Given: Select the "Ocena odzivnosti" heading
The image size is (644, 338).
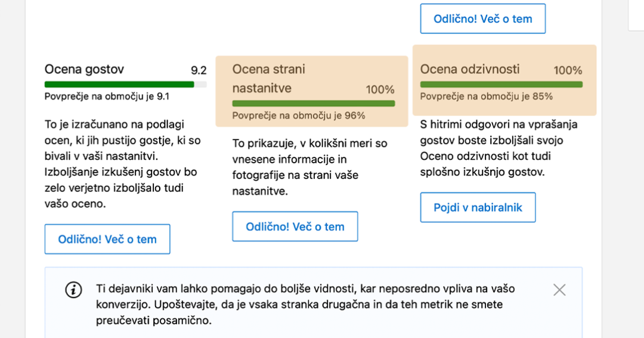Looking at the screenshot, I should [469, 69].
